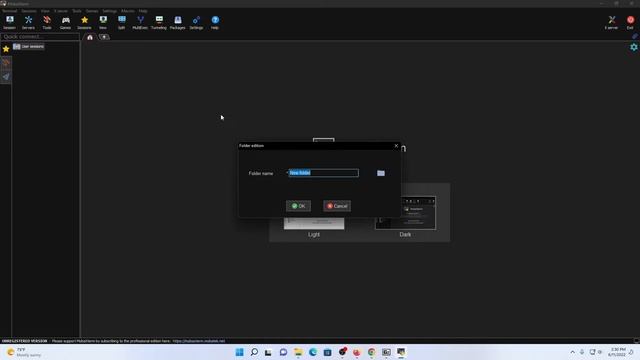This screenshot has width=640, height=360.
Task: Select the User sessions tree item
Action: (29, 47)
